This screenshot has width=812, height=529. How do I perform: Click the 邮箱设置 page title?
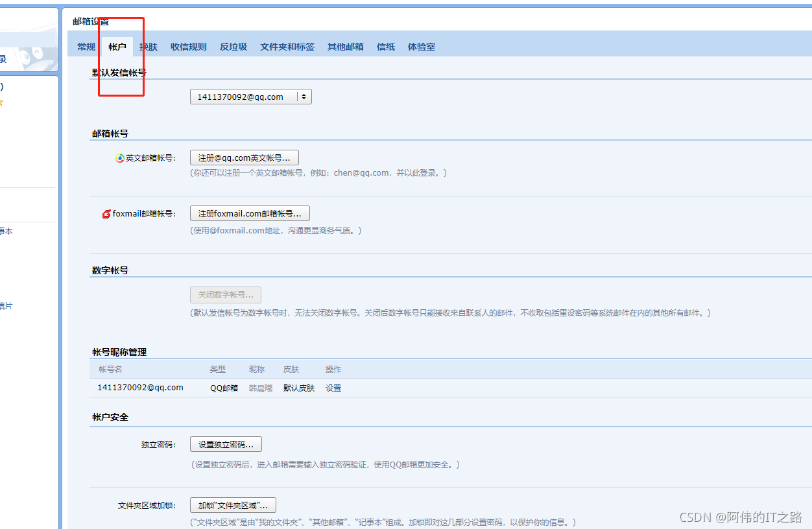click(91, 21)
